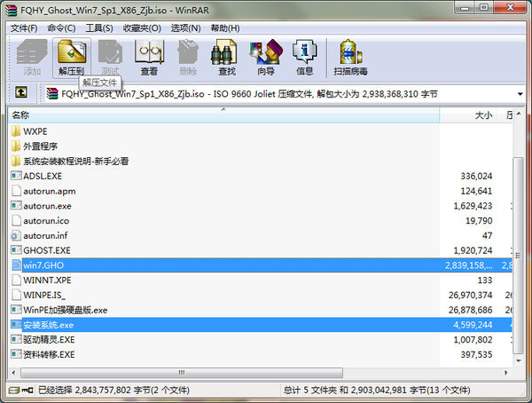The width and height of the screenshot is (532, 403).
Task: Show archive Info (信息) icon
Action: click(304, 58)
